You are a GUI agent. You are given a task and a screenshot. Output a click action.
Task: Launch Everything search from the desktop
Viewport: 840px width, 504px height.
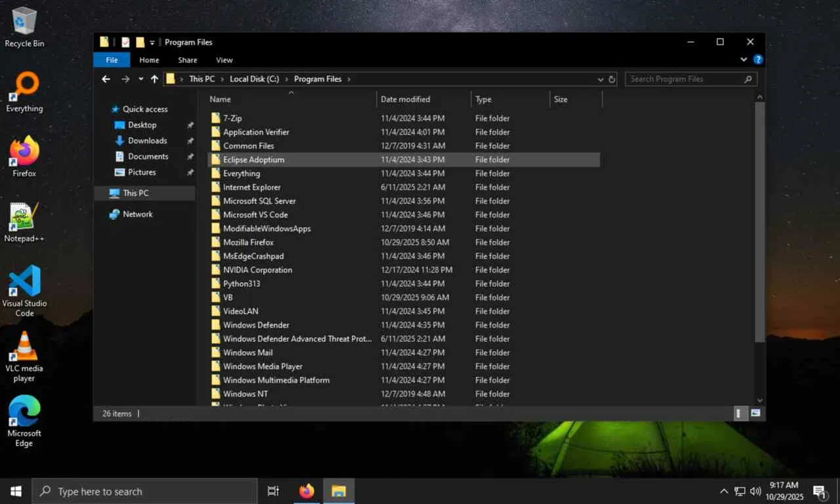point(24,92)
